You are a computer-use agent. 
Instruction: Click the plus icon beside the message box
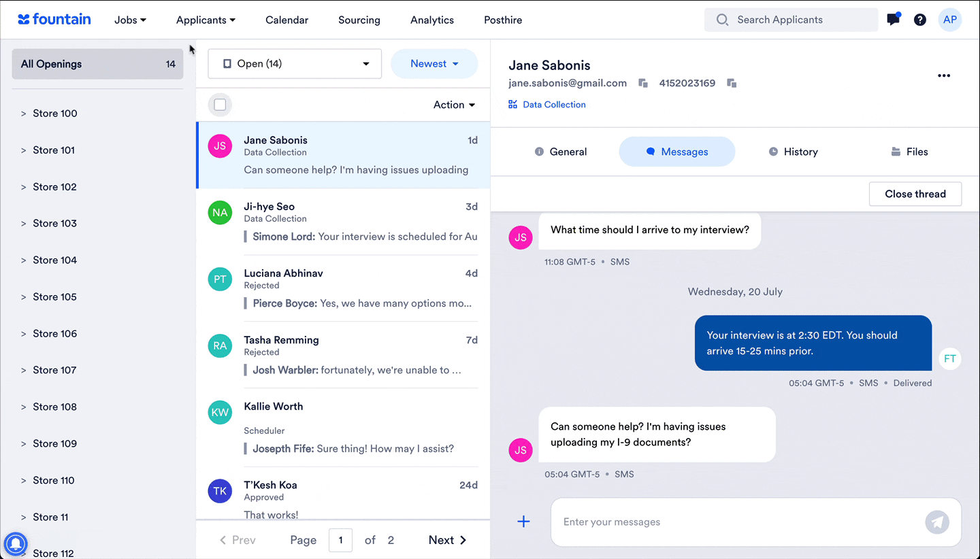point(523,522)
